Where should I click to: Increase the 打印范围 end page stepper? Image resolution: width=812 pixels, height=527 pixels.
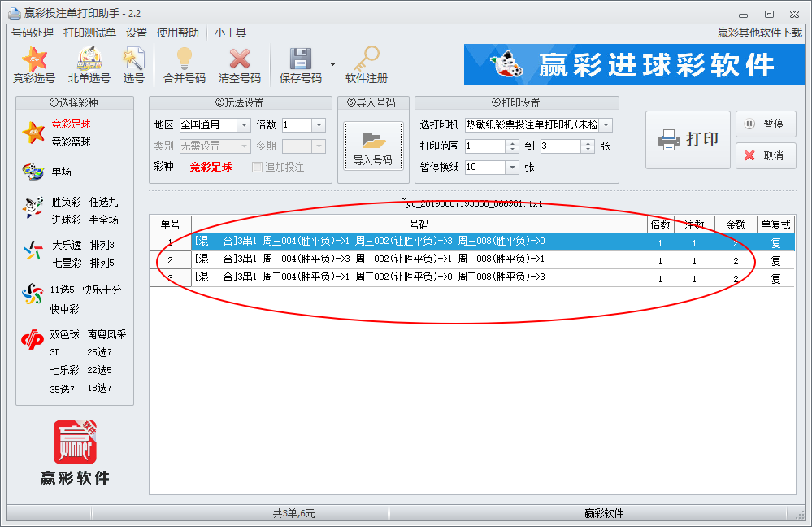[587, 143]
